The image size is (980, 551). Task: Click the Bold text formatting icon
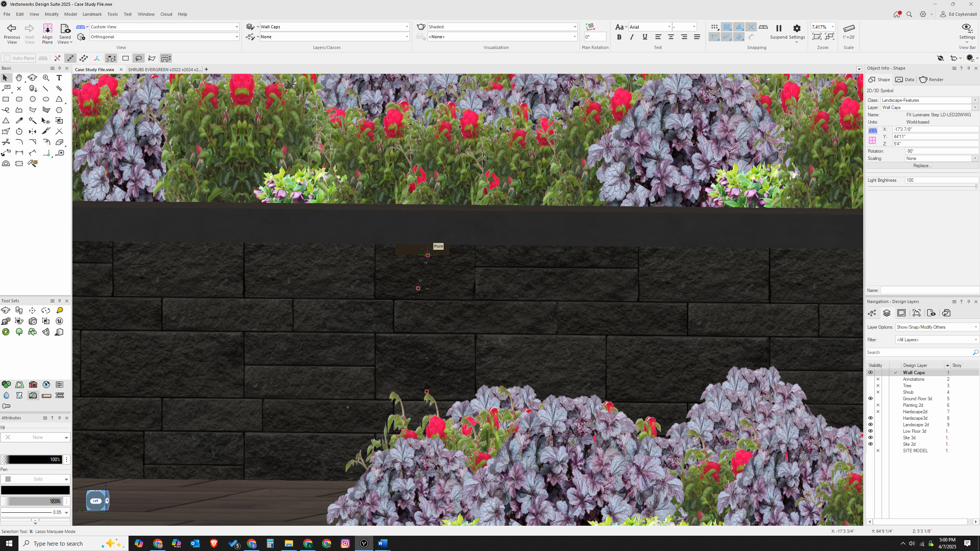coord(619,37)
